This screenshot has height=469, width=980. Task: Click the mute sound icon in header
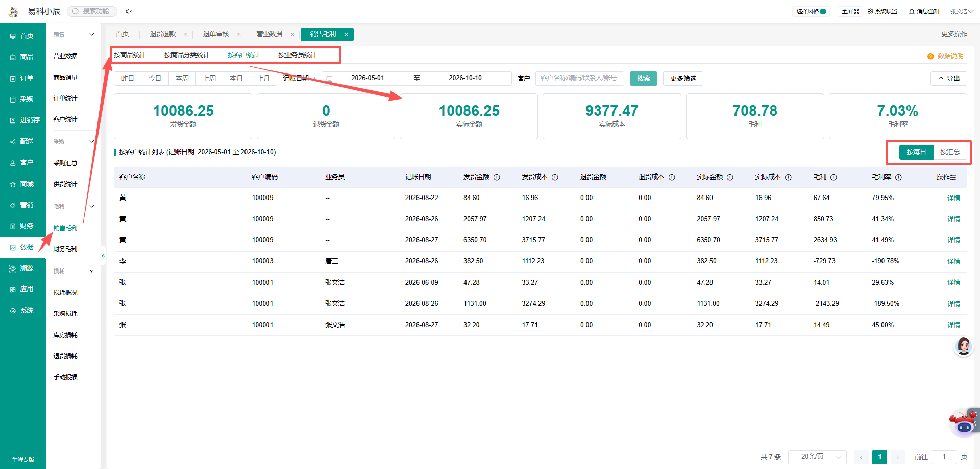point(129,11)
